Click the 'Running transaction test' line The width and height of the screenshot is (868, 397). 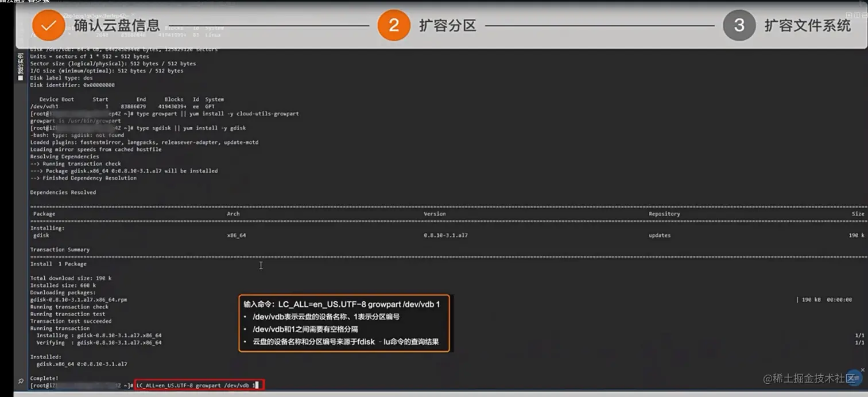click(68, 314)
